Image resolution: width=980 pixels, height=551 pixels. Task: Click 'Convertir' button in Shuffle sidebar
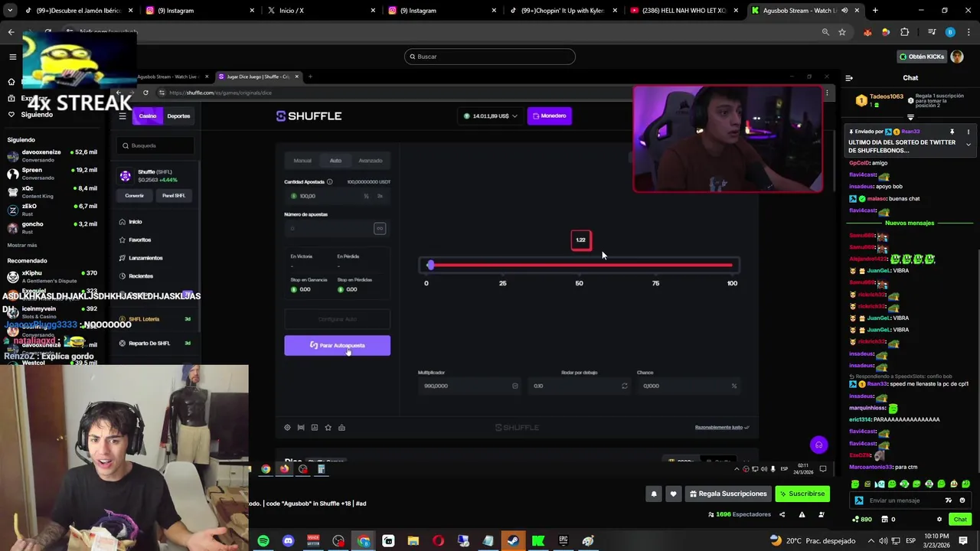[x=135, y=196]
